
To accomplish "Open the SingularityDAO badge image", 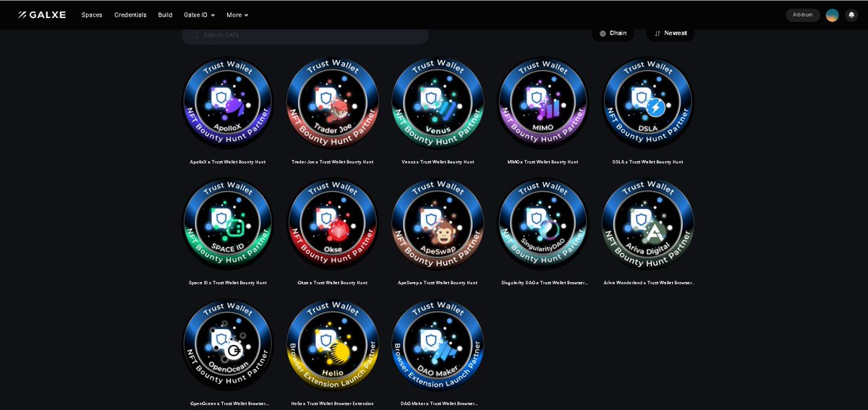I will point(542,224).
